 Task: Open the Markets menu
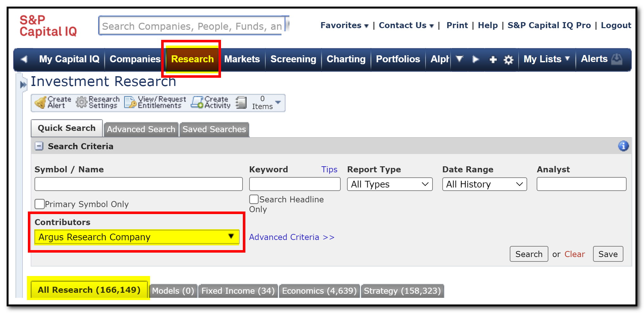click(242, 59)
